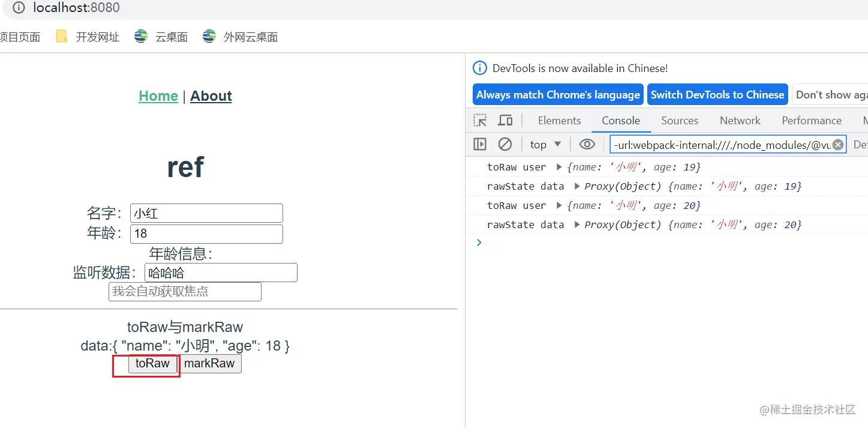Follow the Home link
Screen dimensions: 868x428
click(158, 96)
